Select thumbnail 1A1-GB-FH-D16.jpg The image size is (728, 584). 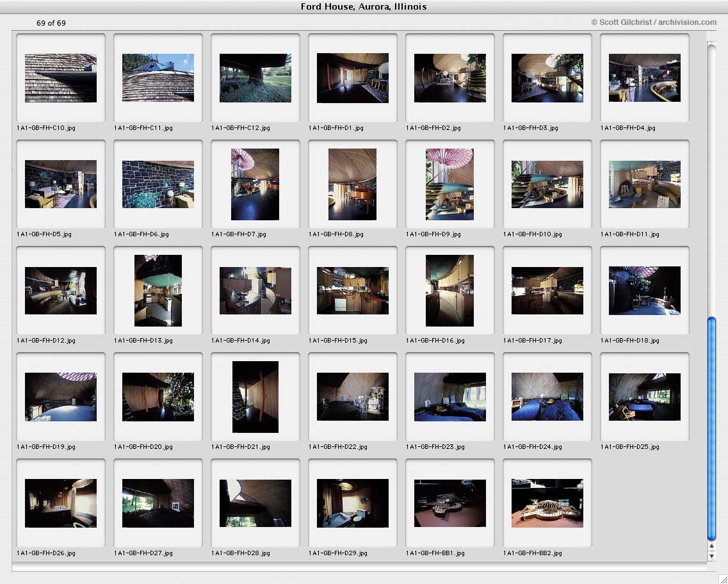pyautogui.click(x=450, y=291)
